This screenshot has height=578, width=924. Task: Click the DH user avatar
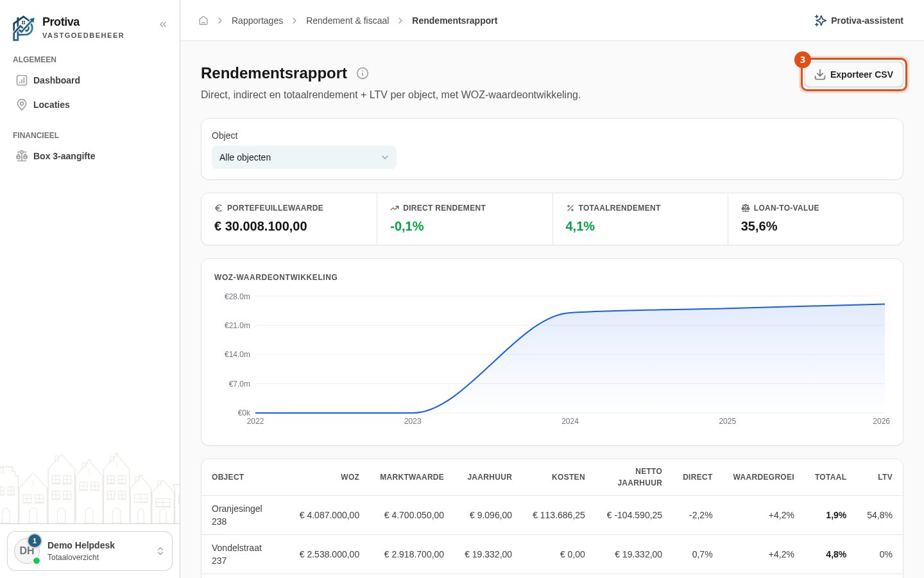pos(27,551)
